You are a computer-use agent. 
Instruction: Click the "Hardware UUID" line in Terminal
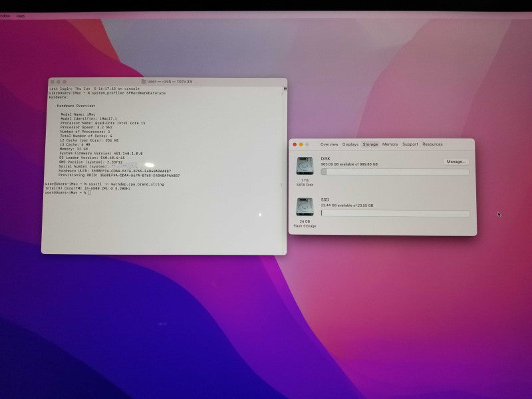coord(114,171)
